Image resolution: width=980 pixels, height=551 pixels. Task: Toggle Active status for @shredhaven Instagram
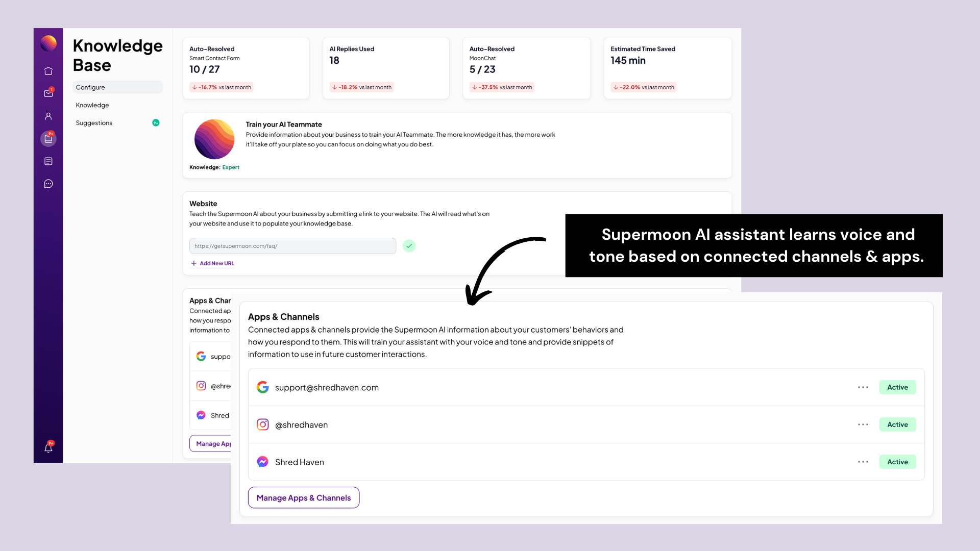click(898, 424)
